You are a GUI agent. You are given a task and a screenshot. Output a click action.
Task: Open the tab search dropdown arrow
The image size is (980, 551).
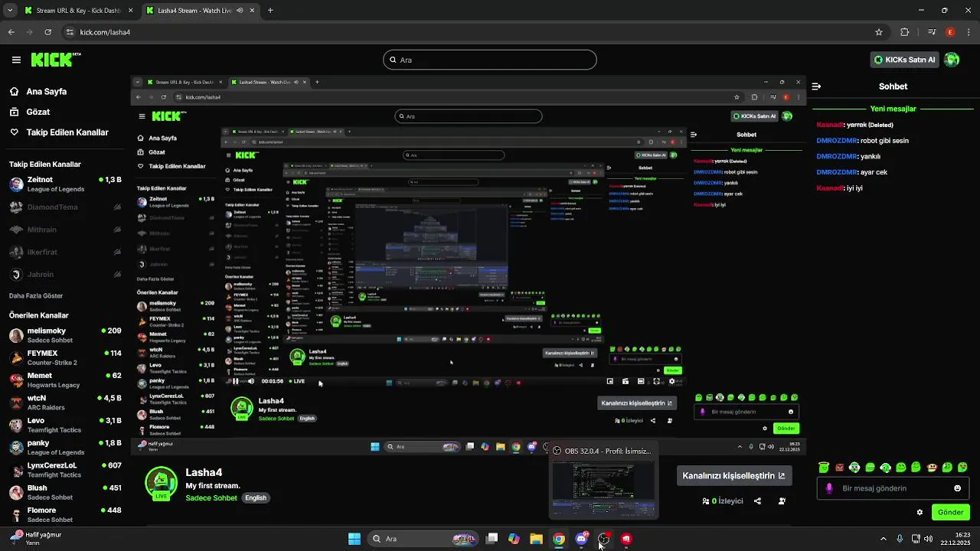point(10,11)
